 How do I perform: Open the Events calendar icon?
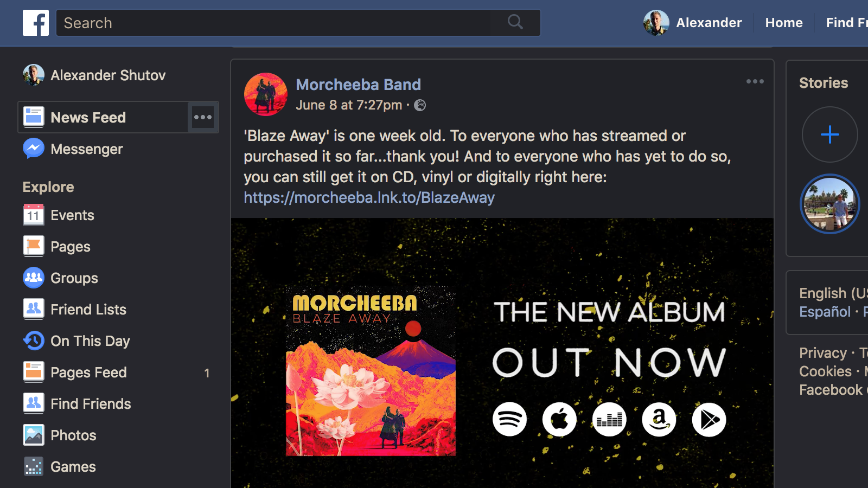pyautogui.click(x=33, y=215)
